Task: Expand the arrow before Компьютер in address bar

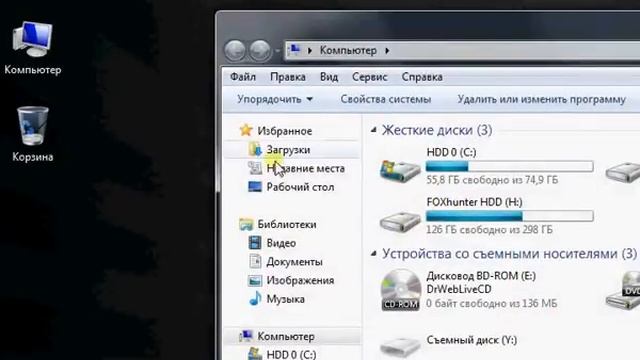Action: pyautogui.click(x=310, y=51)
